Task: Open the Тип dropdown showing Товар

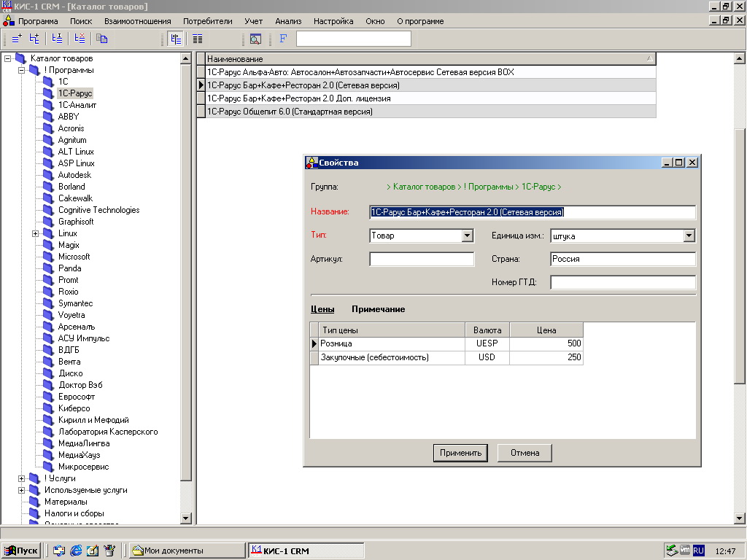Action: pos(467,236)
